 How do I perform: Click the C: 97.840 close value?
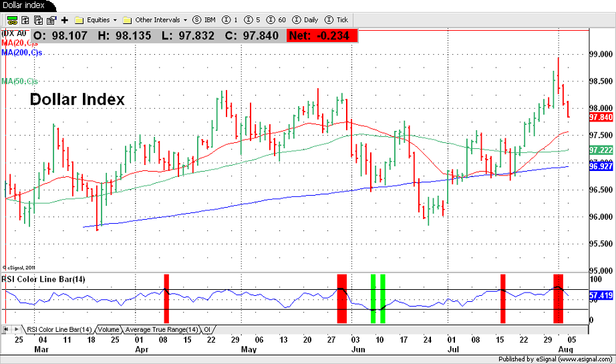coord(252,36)
